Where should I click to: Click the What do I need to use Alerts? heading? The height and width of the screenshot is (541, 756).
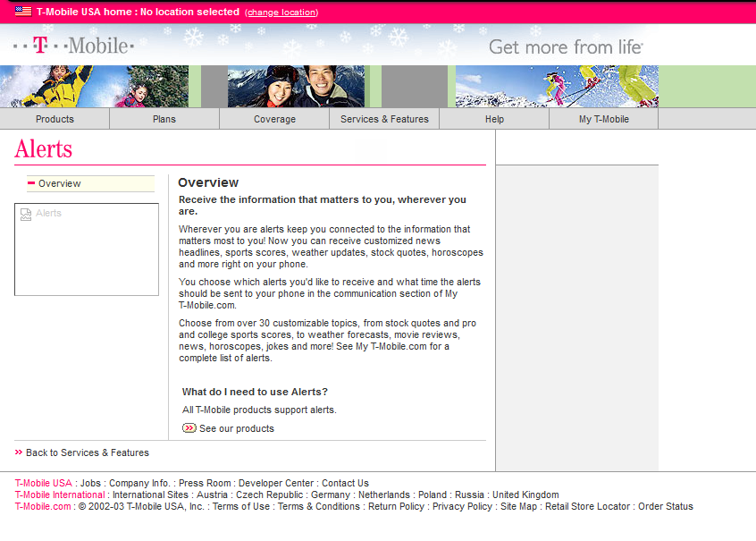255,392
